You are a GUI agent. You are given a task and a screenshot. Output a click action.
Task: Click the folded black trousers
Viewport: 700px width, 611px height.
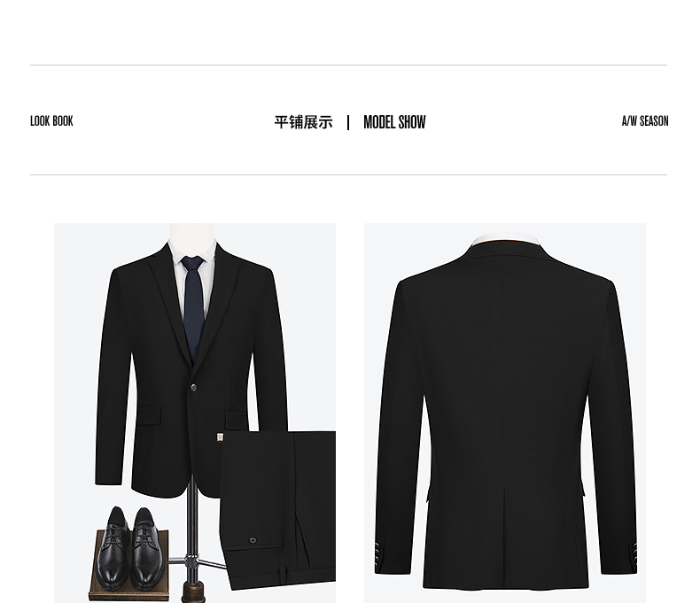pyautogui.click(x=279, y=510)
